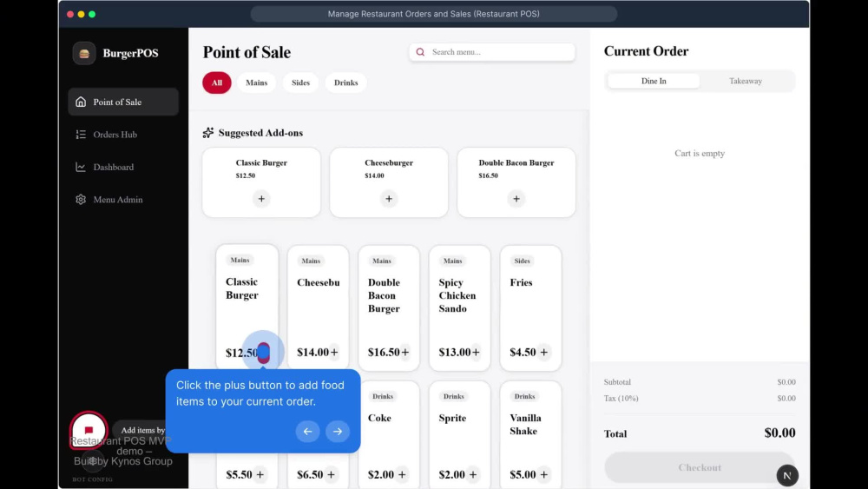The width and height of the screenshot is (868, 489).
Task: Add the $6.50 item to order
Action: click(x=331, y=474)
